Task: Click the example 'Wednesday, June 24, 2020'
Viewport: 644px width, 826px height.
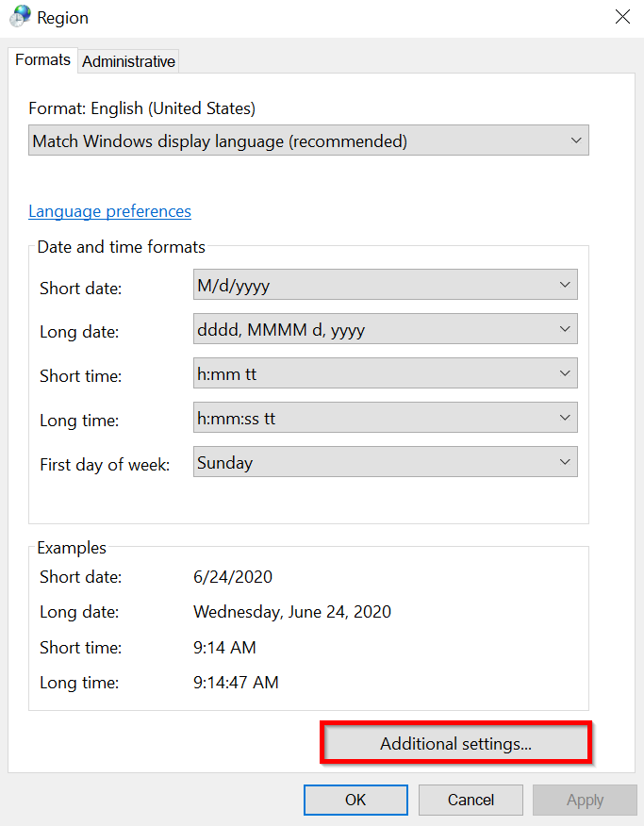Action: (292, 612)
